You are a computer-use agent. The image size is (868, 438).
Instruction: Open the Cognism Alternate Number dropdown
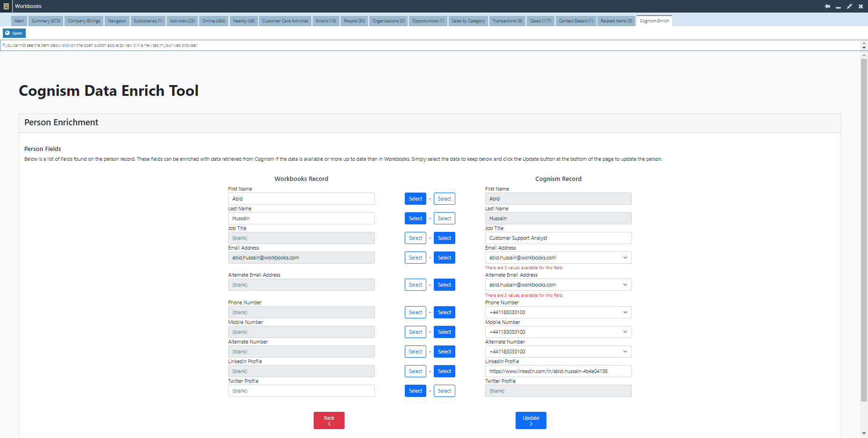click(559, 352)
